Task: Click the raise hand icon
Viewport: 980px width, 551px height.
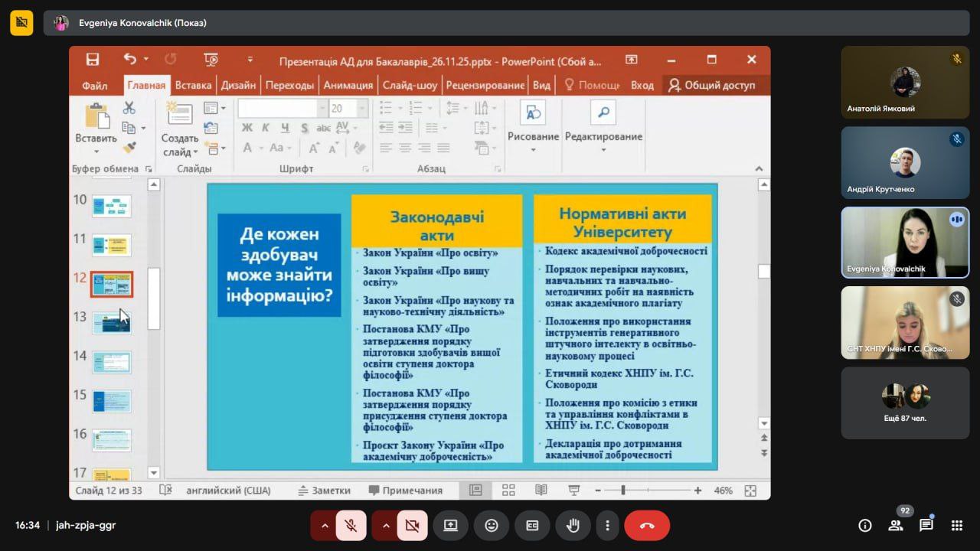Action: (573, 526)
